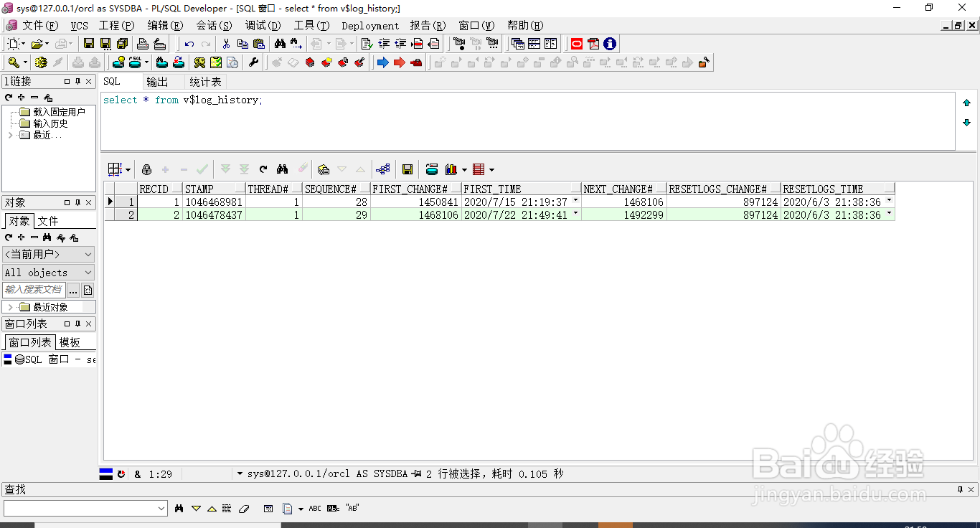Click the Execute gear icon
Image resolution: width=980 pixels, height=528 pixels.
[41, 62]
